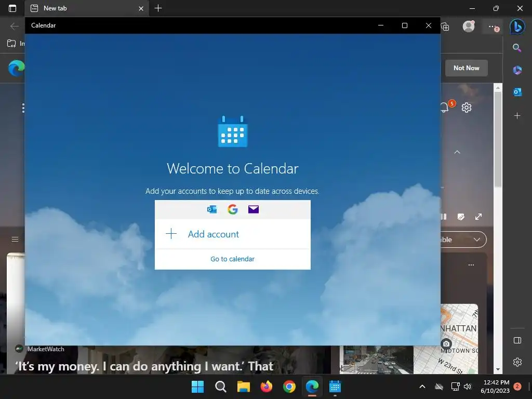The height and width of the screenshot is (399, 532).
Task: Click the camera icon on map card
Action: coord(446,344)
